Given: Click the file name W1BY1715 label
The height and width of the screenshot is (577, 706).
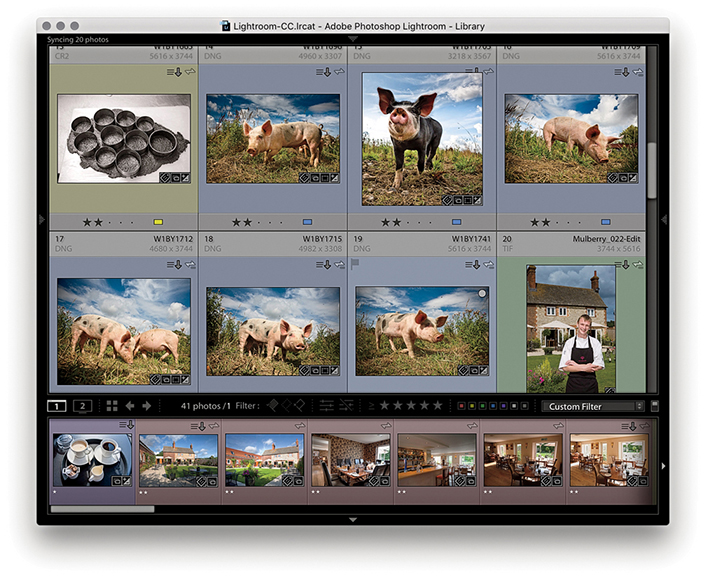Looking at the screenshot, I should [322, 239].
